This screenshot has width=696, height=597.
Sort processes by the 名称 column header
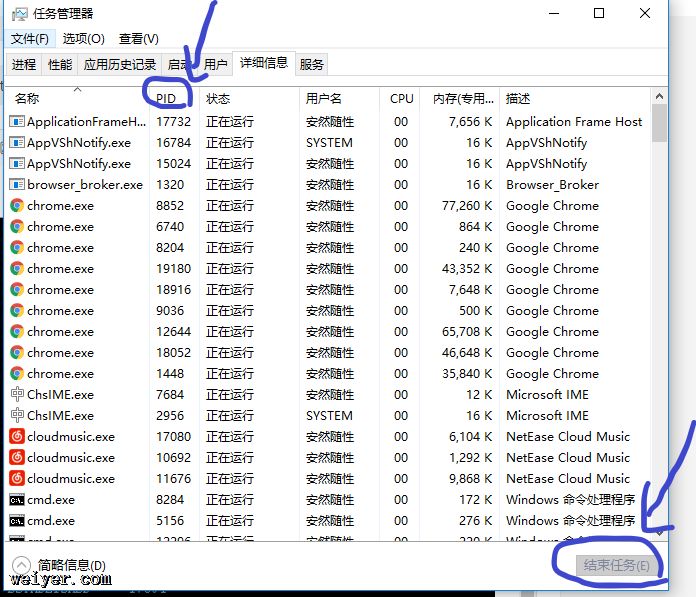(28, 98)
